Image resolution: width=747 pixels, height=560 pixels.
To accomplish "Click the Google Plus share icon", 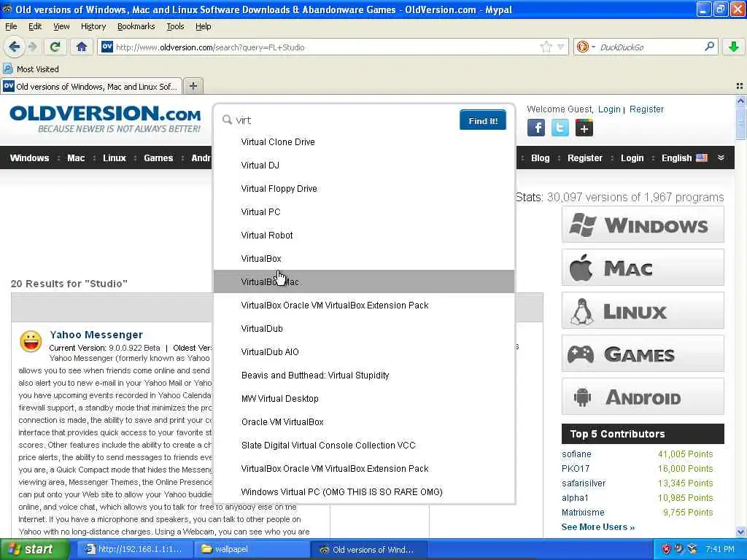I will pyautogui.click(x=584, y=128).
